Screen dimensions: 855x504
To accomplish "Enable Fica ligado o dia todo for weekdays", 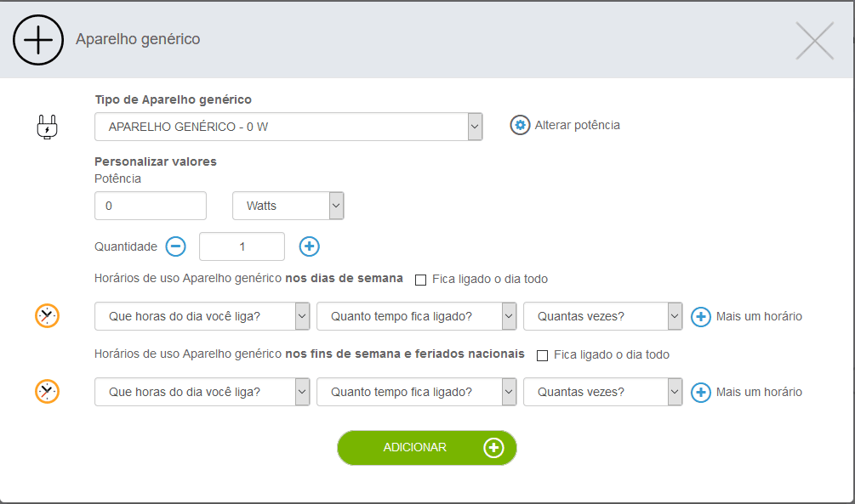I will coord(420,279).
